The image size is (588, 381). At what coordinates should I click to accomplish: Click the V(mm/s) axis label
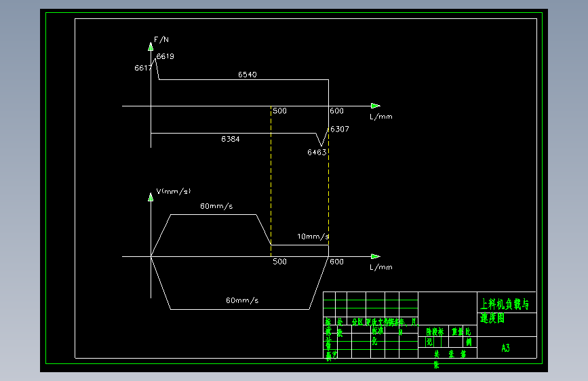pos(173,191)
